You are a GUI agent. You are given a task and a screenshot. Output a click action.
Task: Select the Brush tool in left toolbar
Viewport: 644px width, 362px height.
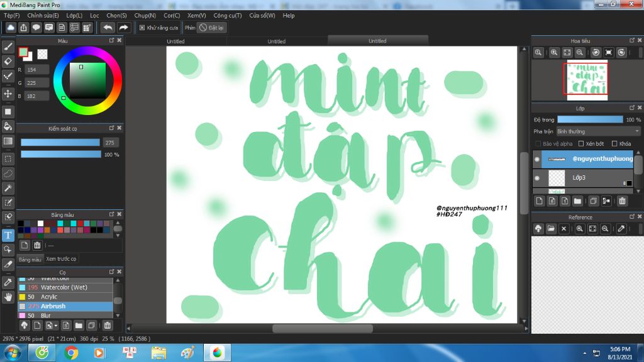point(8,47)
